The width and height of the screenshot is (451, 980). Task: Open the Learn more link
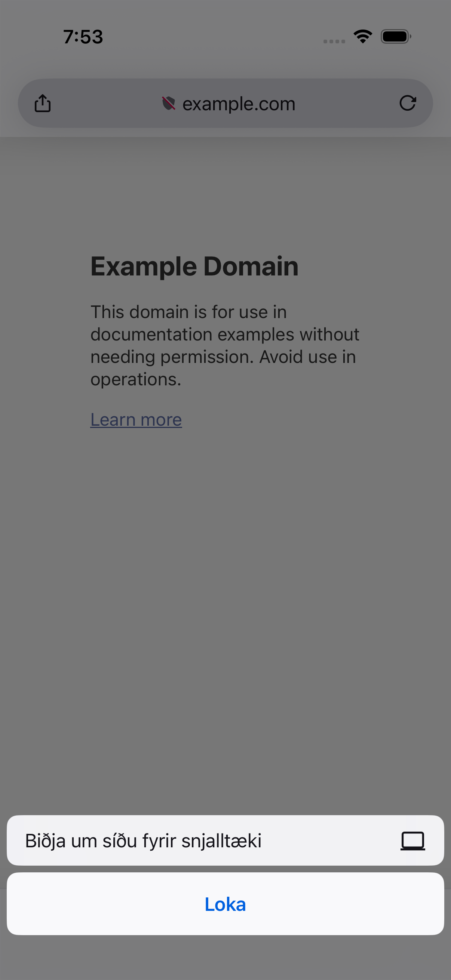tap(136, 420)
